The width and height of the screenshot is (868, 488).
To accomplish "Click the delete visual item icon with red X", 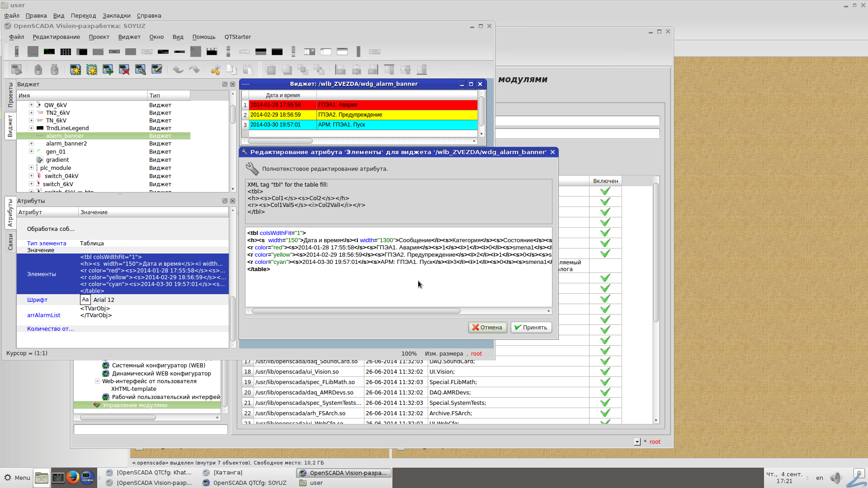I will point(124,70).
